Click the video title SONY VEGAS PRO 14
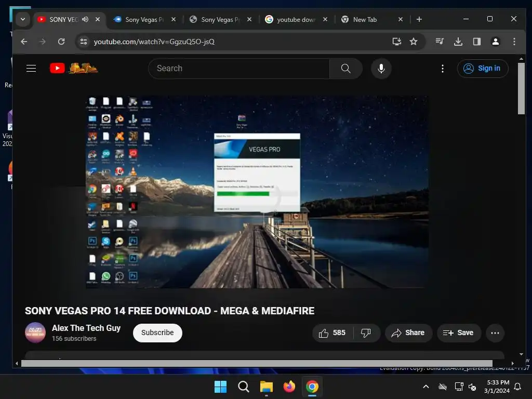 click(x=170, y=311)
